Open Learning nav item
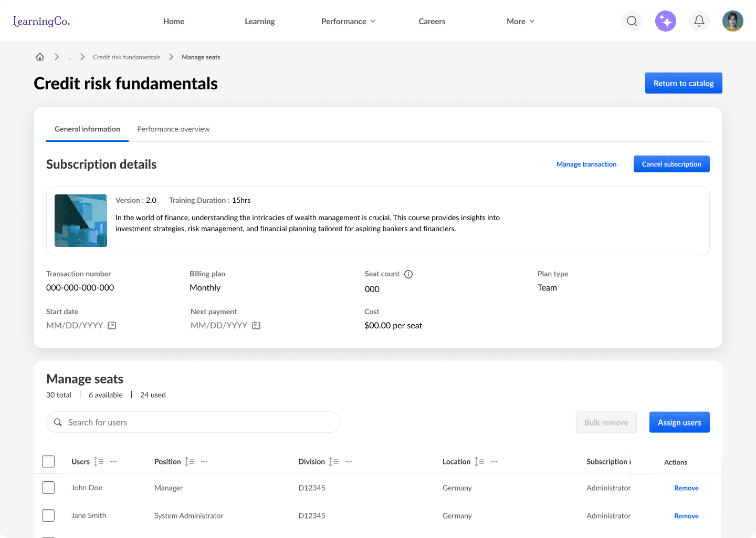 (260, 21)
